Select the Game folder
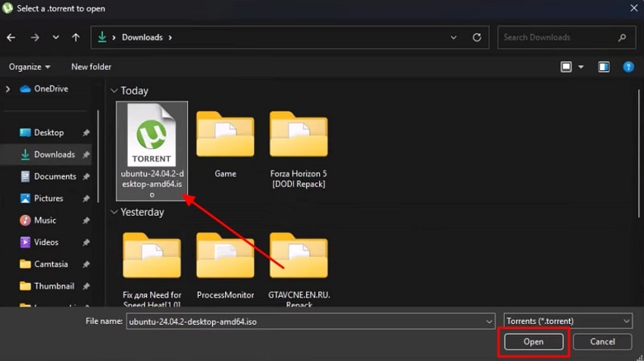644x361 pixels. tap(225, 145)
